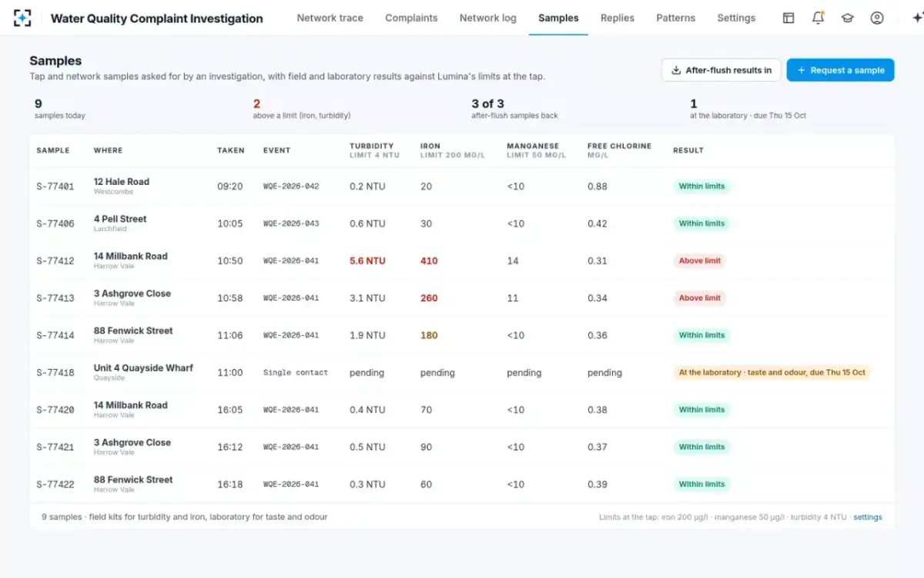
Task: Open notifications bell
Action: [x=818, y=18]
